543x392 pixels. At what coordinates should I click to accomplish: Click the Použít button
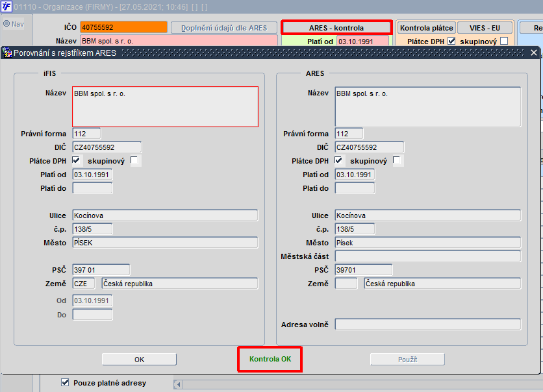[407, 359]
